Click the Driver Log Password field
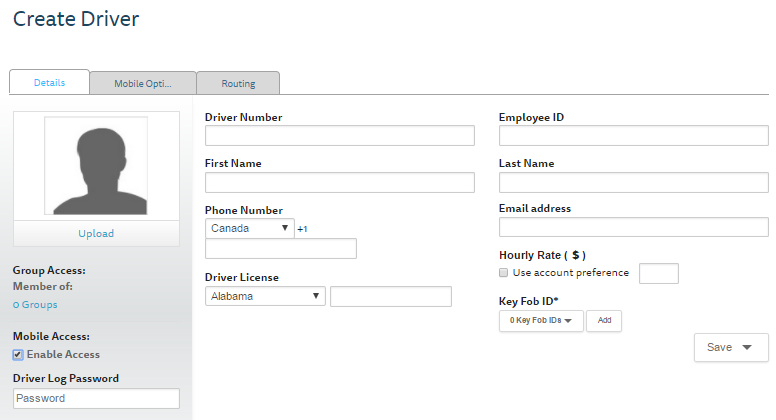 click(96, 398)
